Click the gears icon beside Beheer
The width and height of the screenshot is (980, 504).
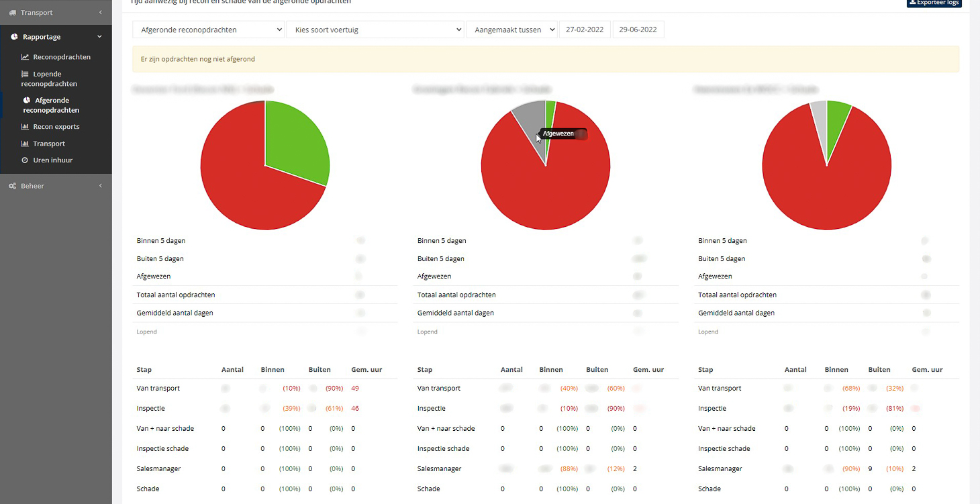[13, 186]
